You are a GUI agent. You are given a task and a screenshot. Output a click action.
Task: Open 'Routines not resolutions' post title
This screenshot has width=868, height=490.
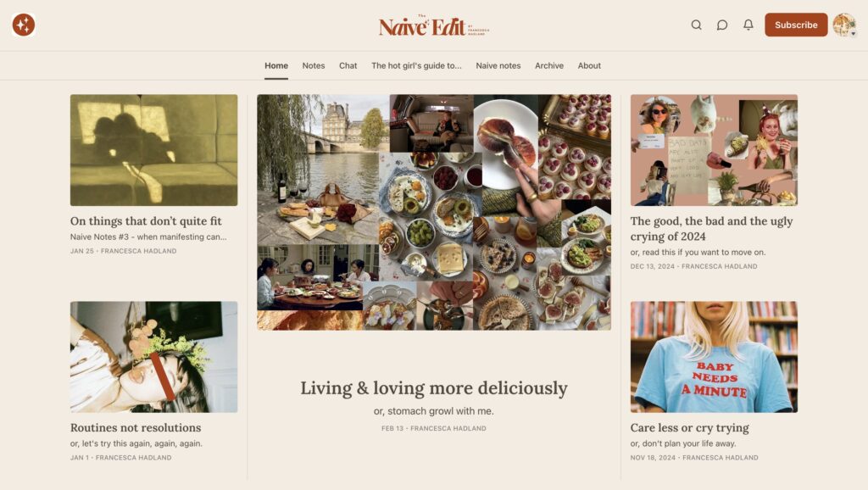coord(136,427)
